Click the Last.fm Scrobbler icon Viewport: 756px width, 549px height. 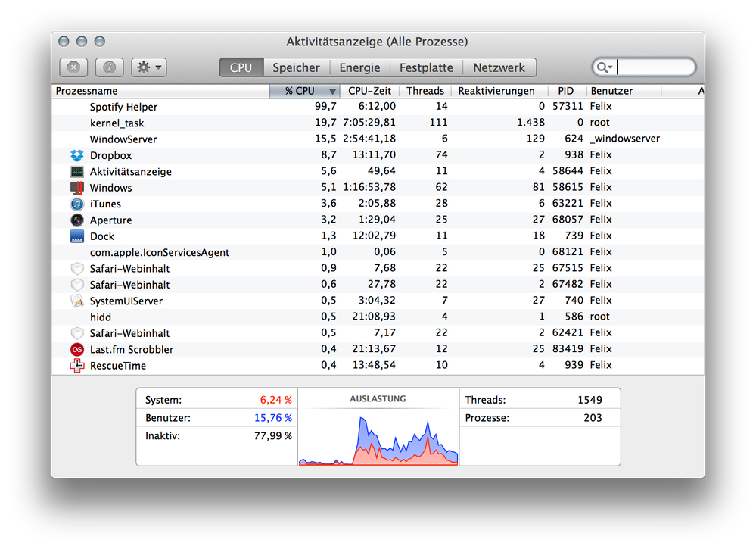[x=77, y=349]
